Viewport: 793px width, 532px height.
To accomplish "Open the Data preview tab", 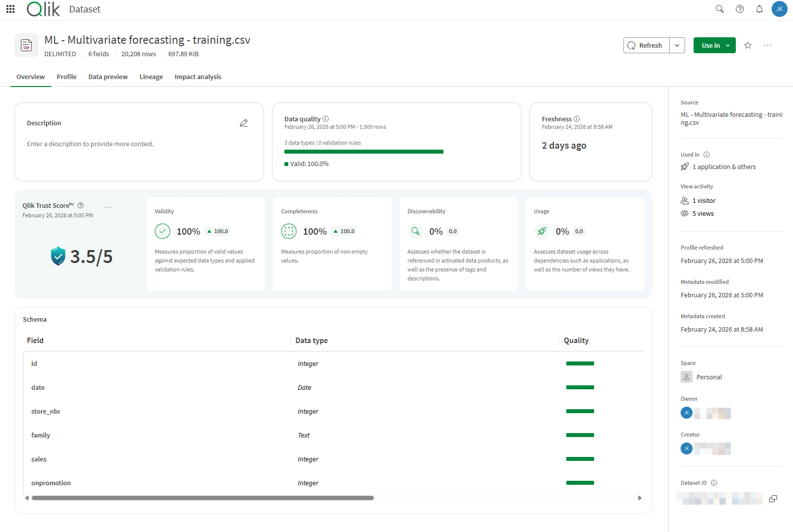I will [108, 77].
